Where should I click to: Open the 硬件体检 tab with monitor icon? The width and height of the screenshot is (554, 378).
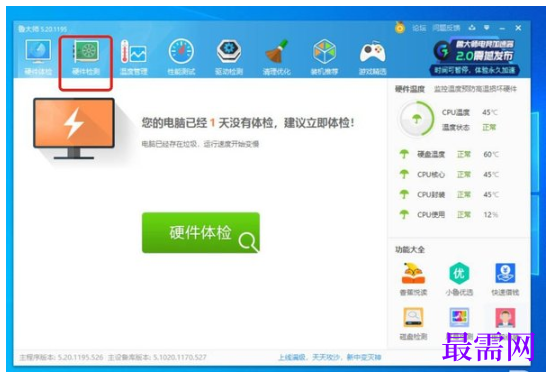(x=38, y=58)
